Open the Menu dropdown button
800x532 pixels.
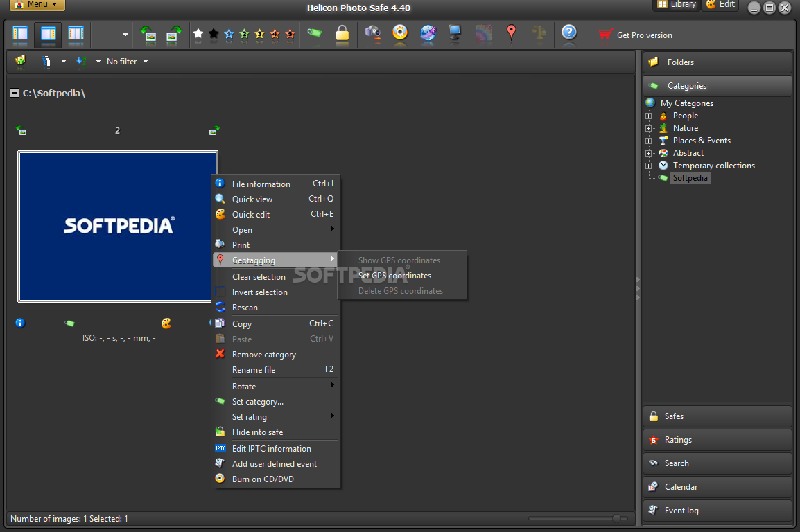tap(37, 5)
